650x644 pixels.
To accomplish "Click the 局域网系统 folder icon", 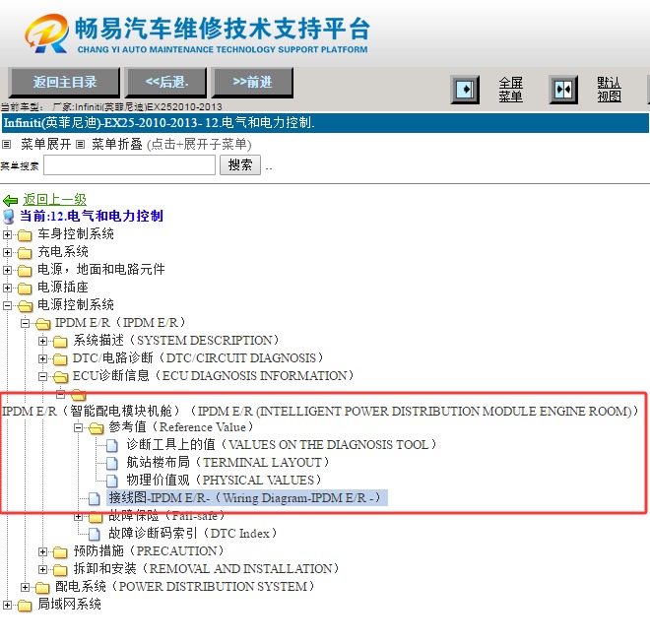I will click(x=25, y=605).
